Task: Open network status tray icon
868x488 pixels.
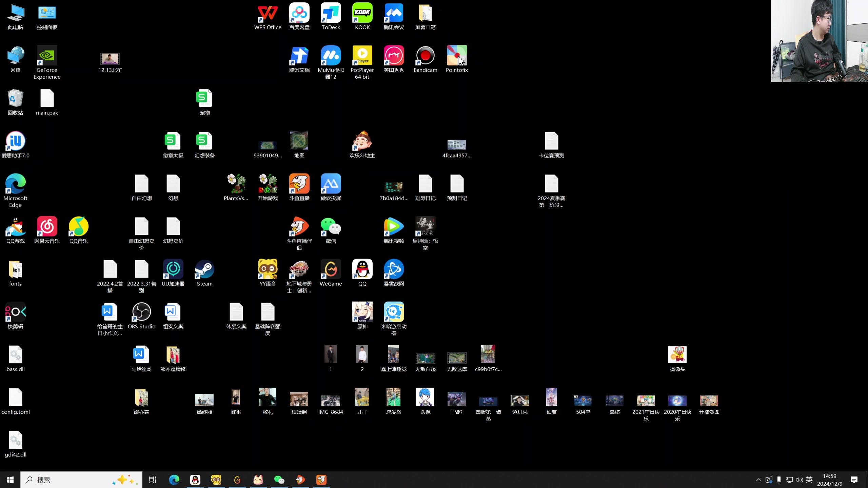Action: (789, 480)
